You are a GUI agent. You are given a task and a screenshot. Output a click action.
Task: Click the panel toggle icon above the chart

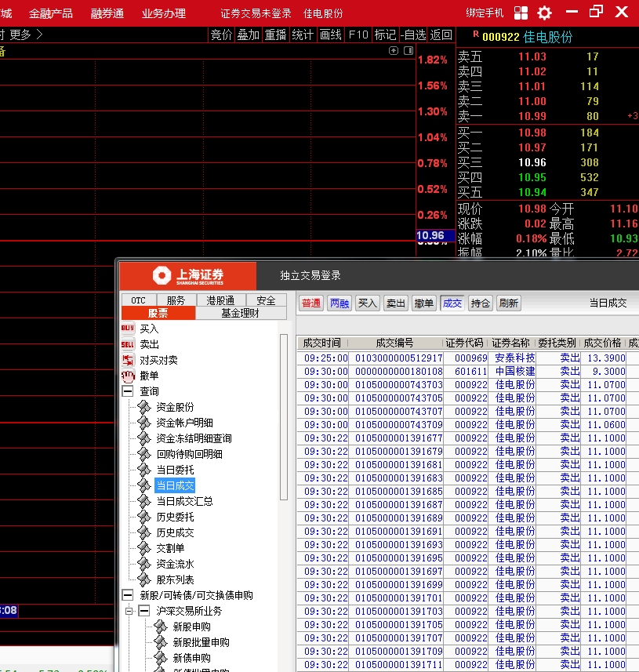tap(408, 51)
